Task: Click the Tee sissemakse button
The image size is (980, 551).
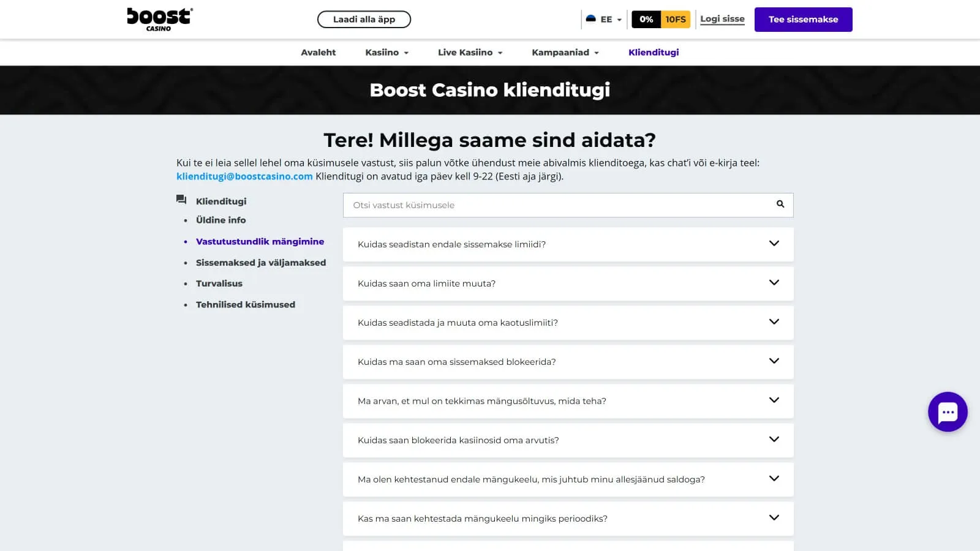Action: 803,20
